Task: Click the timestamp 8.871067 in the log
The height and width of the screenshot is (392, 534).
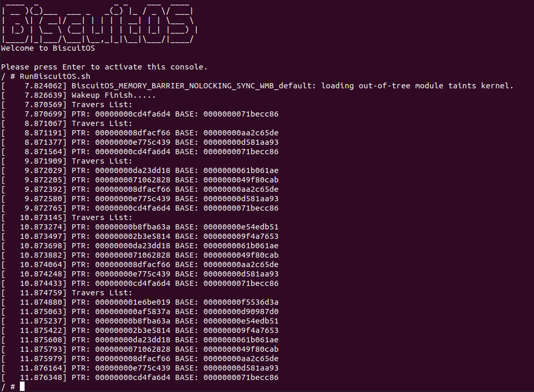Action: click(x=43, y=123)
